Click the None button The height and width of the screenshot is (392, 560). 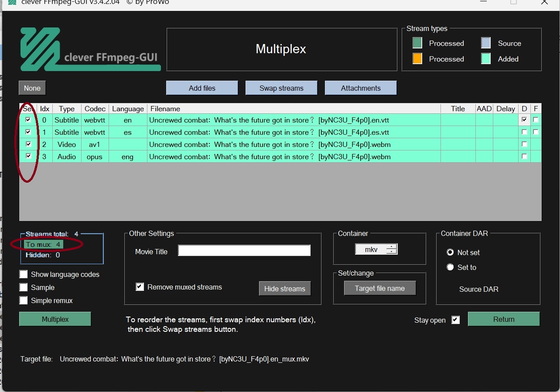[x=32, y=88]
